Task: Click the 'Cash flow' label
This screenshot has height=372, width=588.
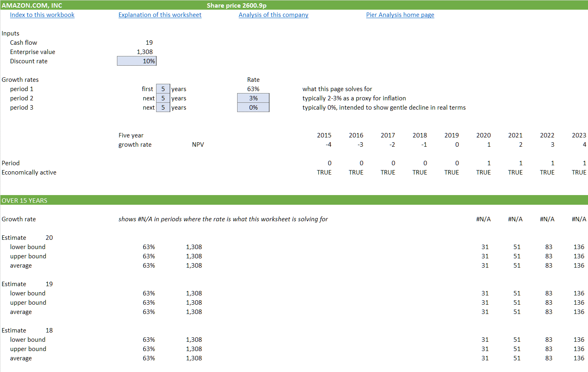Action: 23,42
